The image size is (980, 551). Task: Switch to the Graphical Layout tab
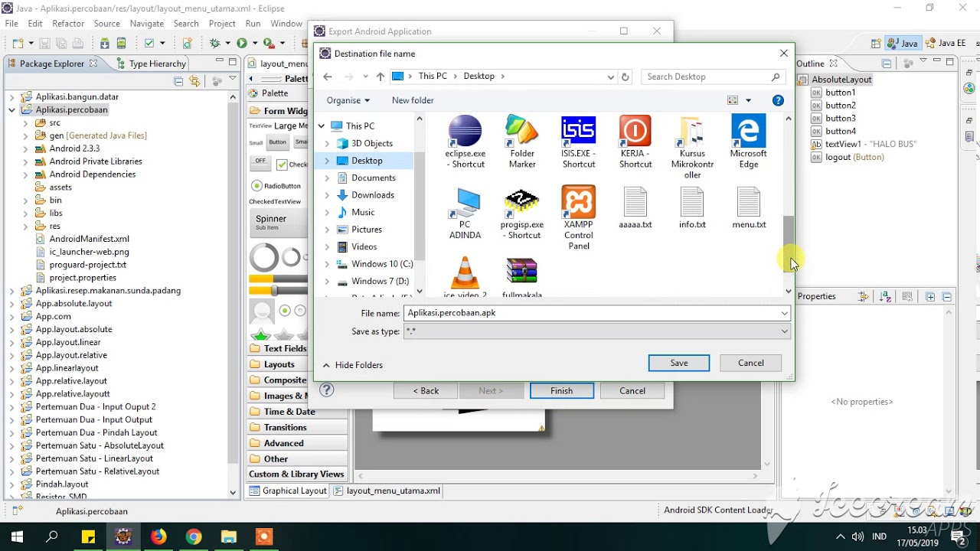pos(288,491)
